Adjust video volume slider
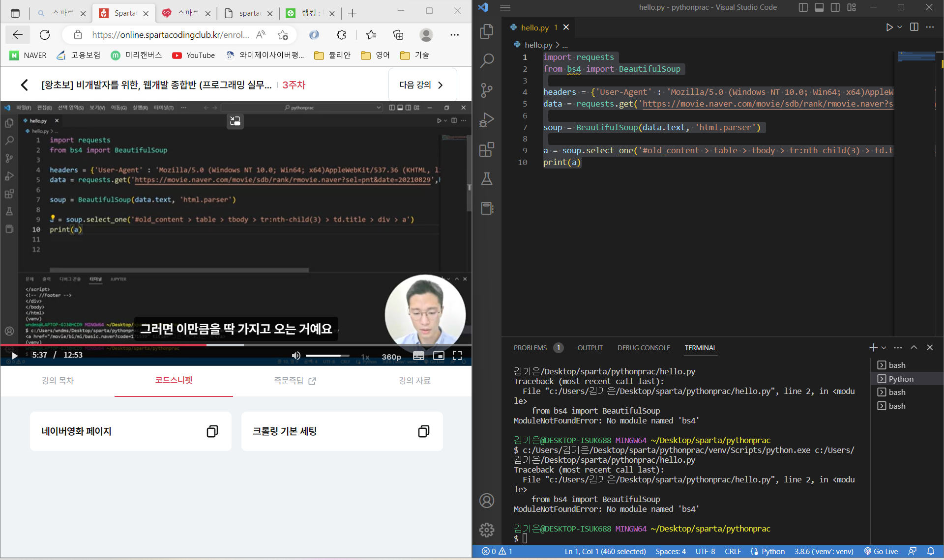Viewport: 944px width, 560px height. point(327,356)
